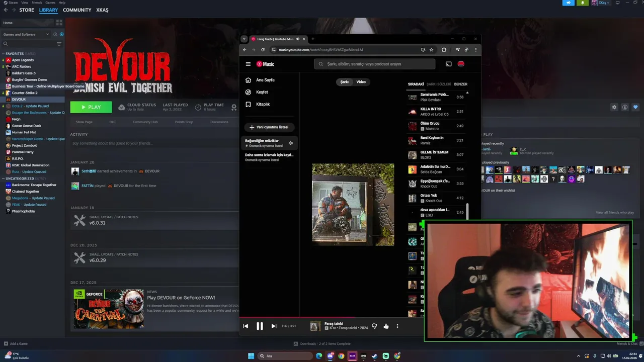Open the Steam STORE tab
This screenshot has height=362, width=644.
(27, 10)
